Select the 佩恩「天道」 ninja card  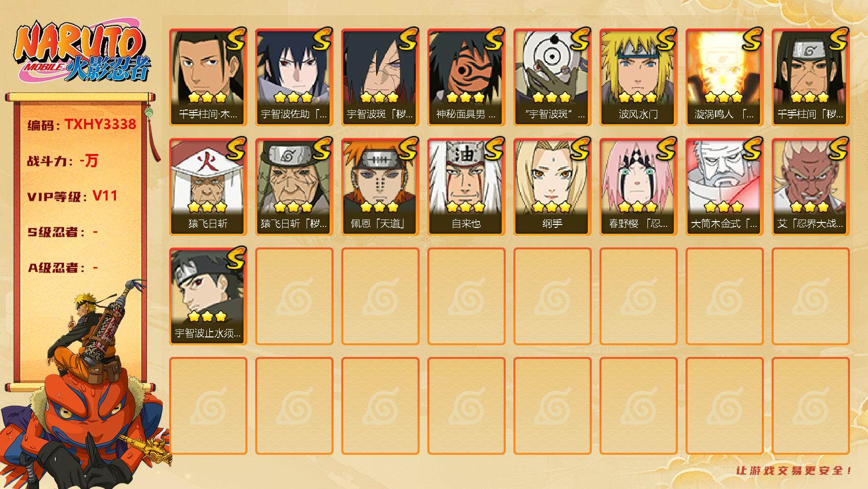point(380,187)
